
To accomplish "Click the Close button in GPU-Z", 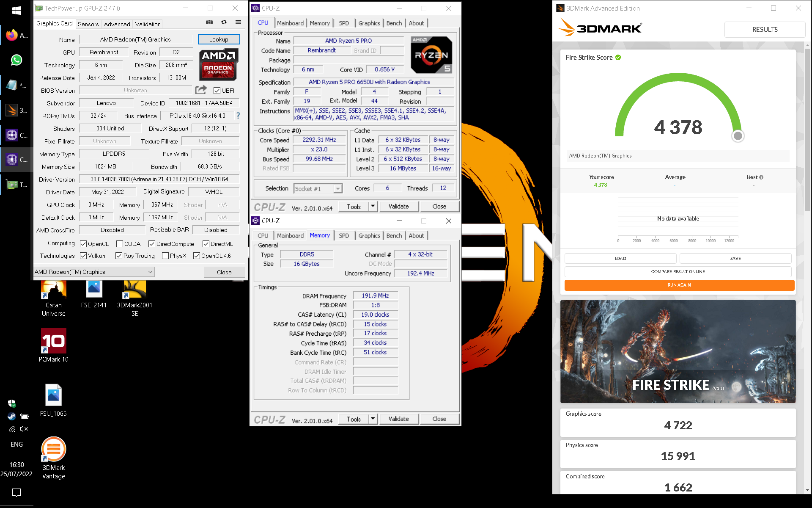I will 224,272.
